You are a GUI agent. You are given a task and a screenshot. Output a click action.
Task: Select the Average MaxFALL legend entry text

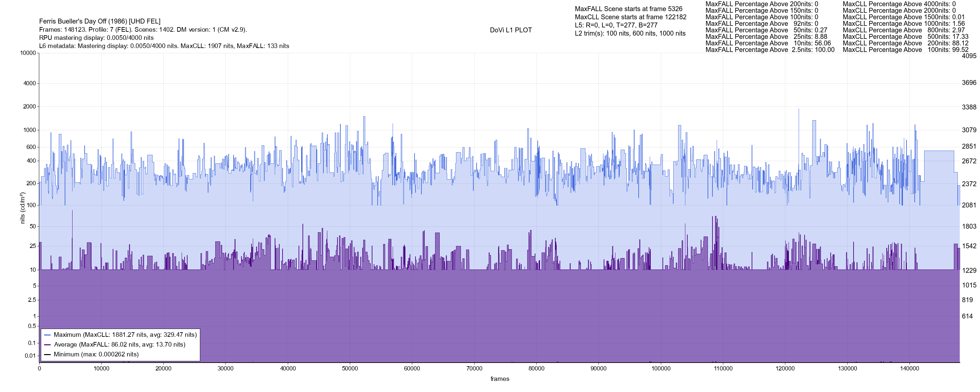[x=120, y=345]
